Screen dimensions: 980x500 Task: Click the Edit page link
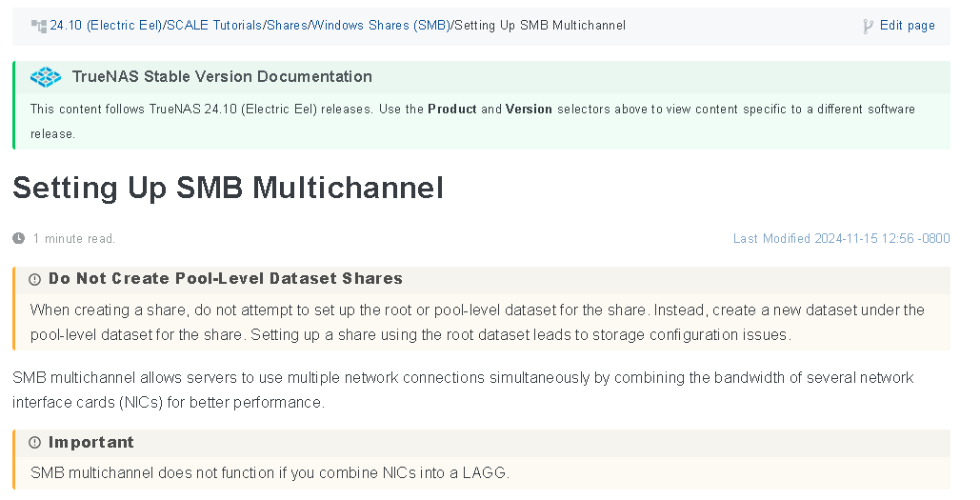pyautogui.click(x=907, y=26)
